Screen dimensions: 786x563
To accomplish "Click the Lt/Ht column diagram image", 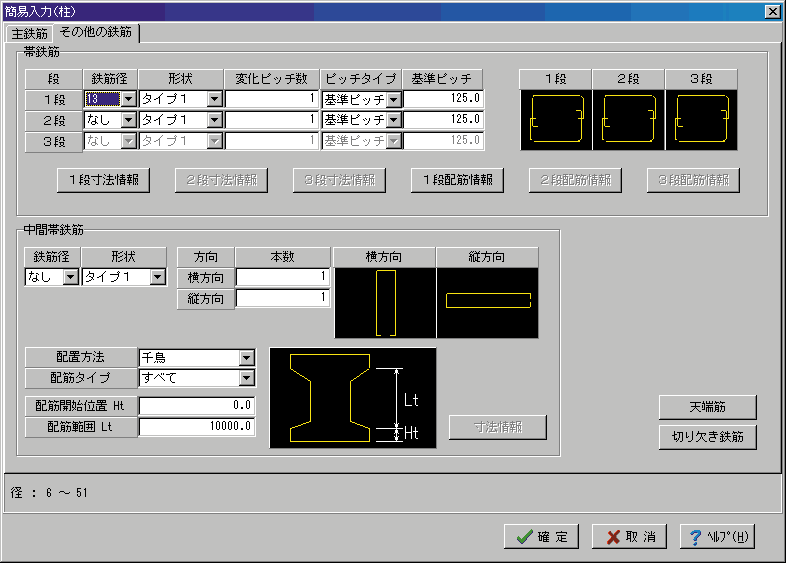I will pyautogui.click(x=352, y=397).
